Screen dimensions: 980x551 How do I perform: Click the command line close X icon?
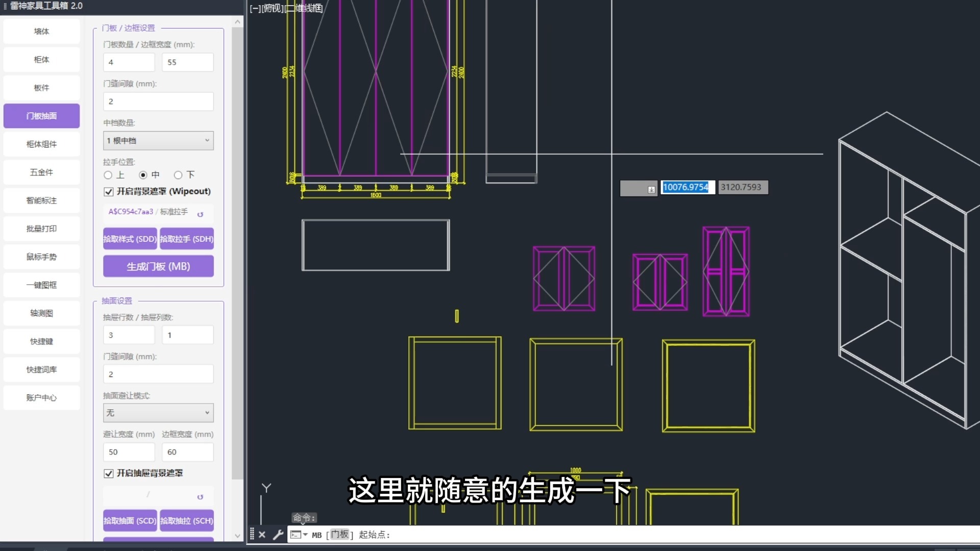[x=262, y=535]
